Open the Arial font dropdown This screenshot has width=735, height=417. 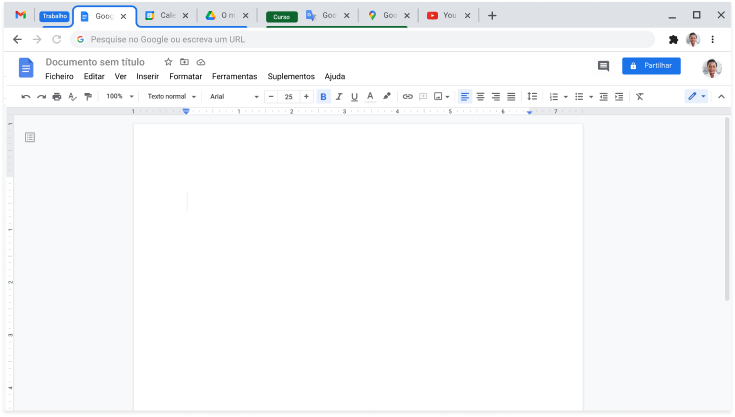click(234, 97)
